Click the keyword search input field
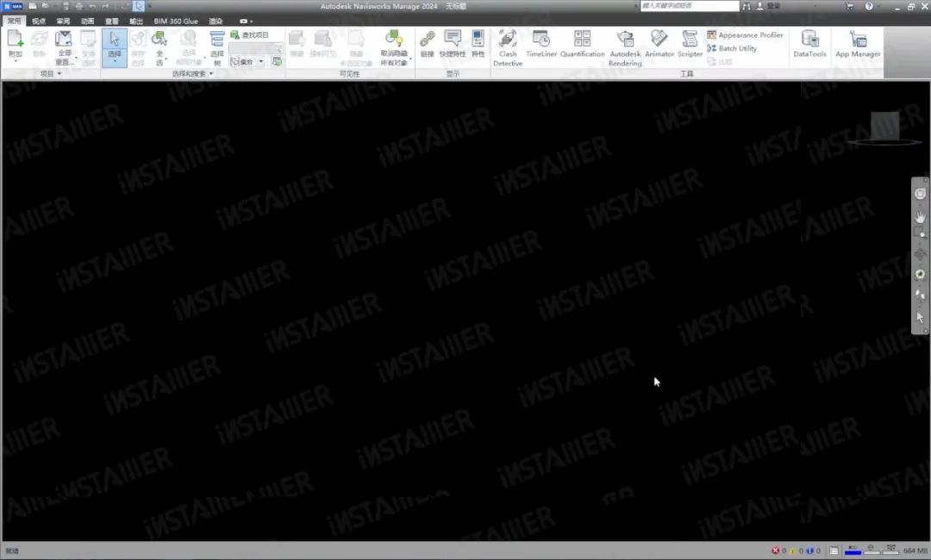 point(690,6)
